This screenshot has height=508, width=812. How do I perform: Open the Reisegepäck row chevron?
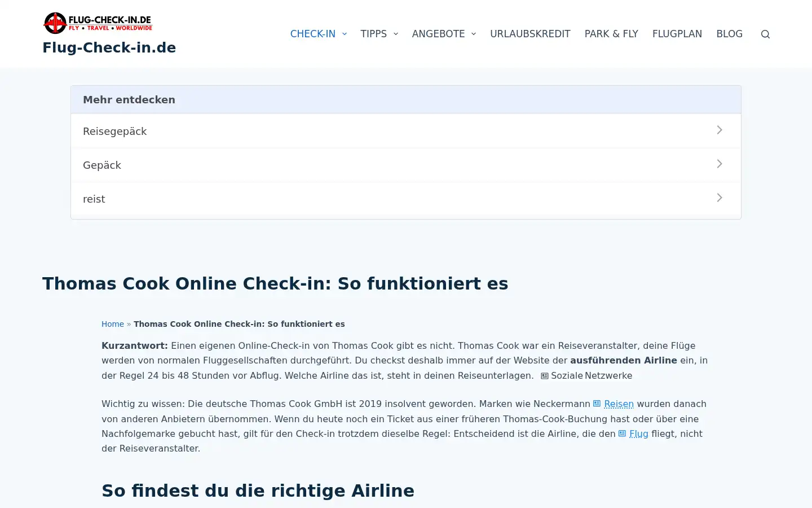pyautogui.click(x=720, y=130)
